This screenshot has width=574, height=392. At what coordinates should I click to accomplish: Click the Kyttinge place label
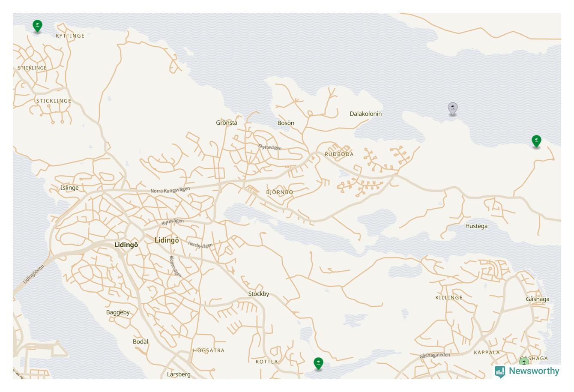tap(70, 36)
